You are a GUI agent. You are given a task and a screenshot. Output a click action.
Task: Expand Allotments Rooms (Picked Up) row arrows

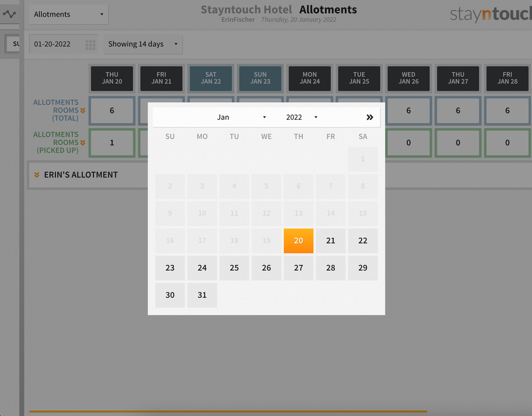pos(83,143)
